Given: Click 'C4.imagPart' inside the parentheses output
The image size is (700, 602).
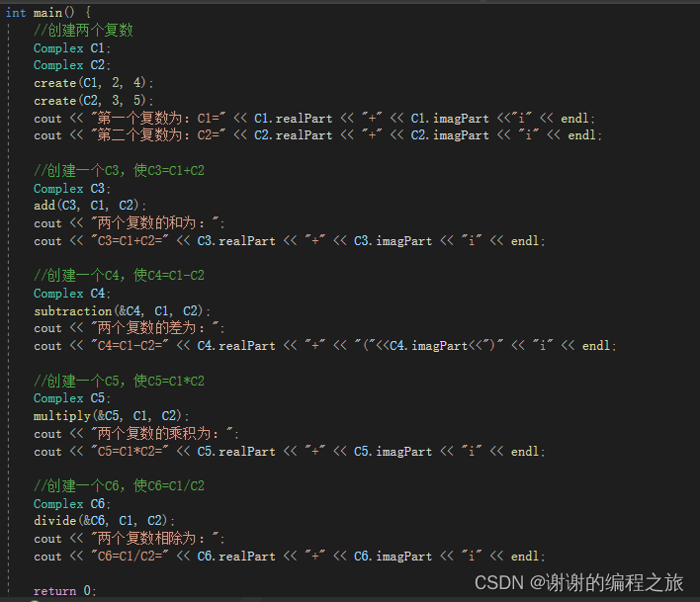Looking at the screenshot, I should 428,345.
